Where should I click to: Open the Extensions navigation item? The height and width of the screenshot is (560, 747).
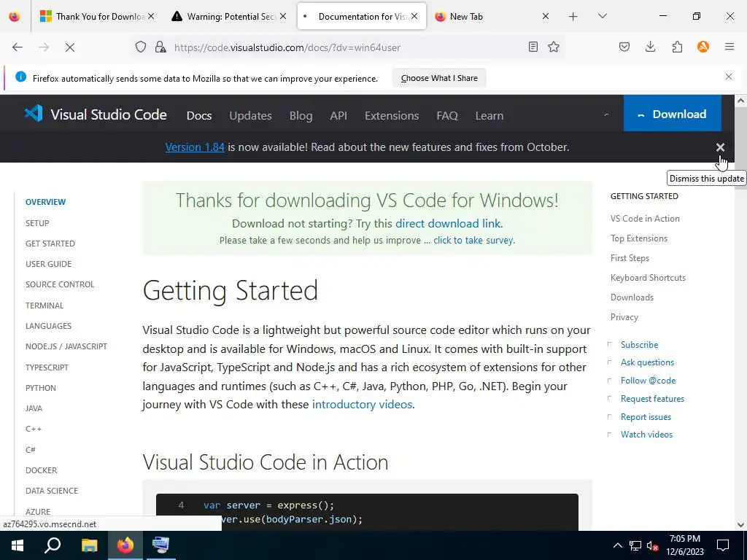392,116
